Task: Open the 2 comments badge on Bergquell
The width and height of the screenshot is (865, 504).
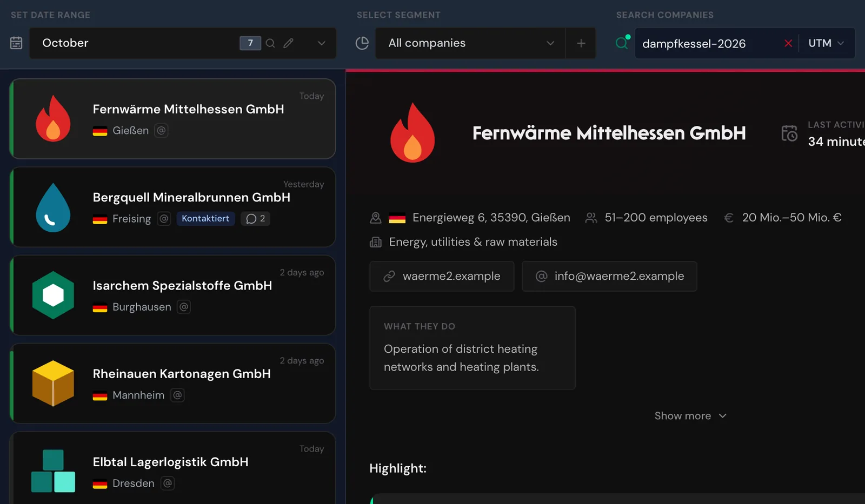Action: [256, 218]
